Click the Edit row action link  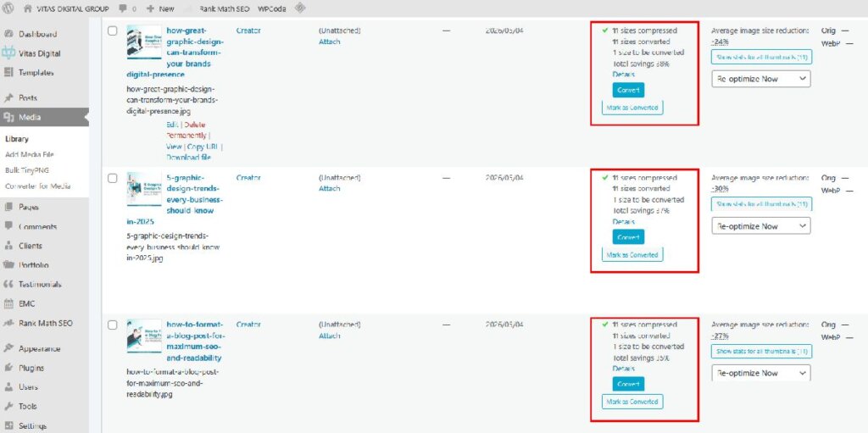pos(172,125)
